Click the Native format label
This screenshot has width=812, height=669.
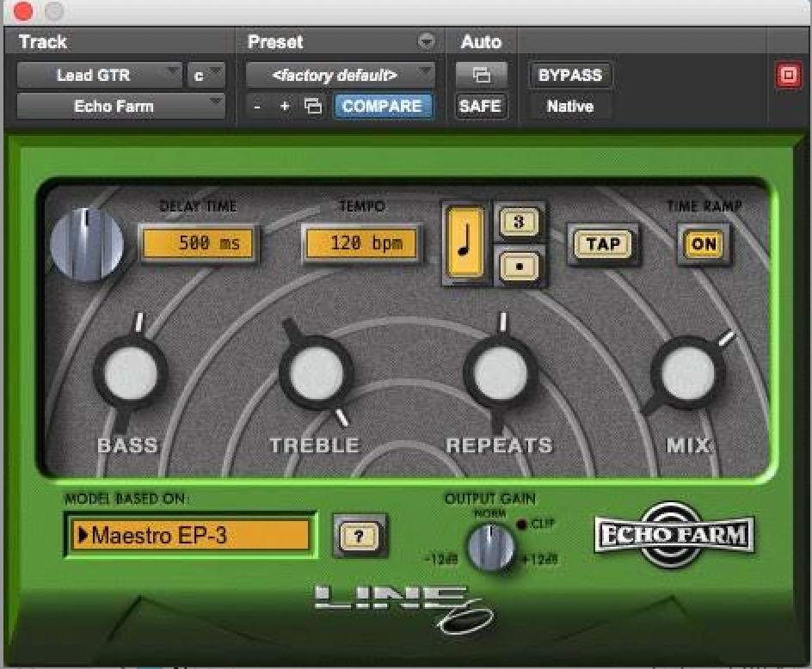point(570,107)
